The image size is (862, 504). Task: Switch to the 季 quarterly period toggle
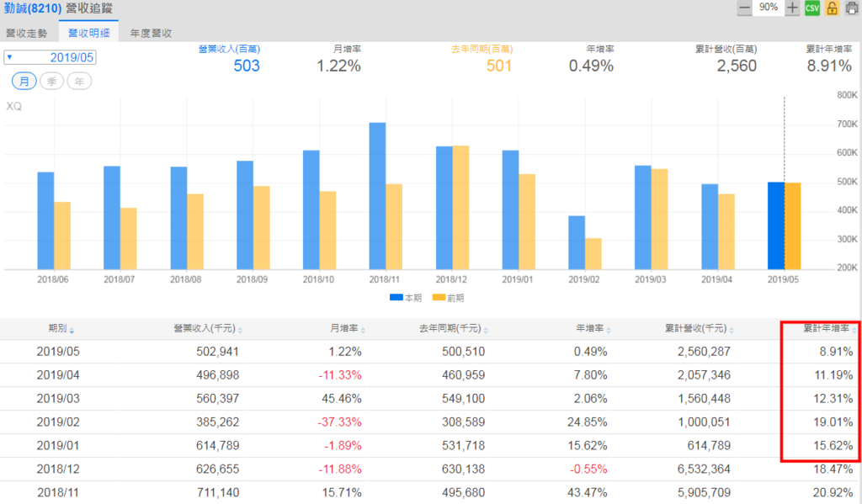coord(51,82)
